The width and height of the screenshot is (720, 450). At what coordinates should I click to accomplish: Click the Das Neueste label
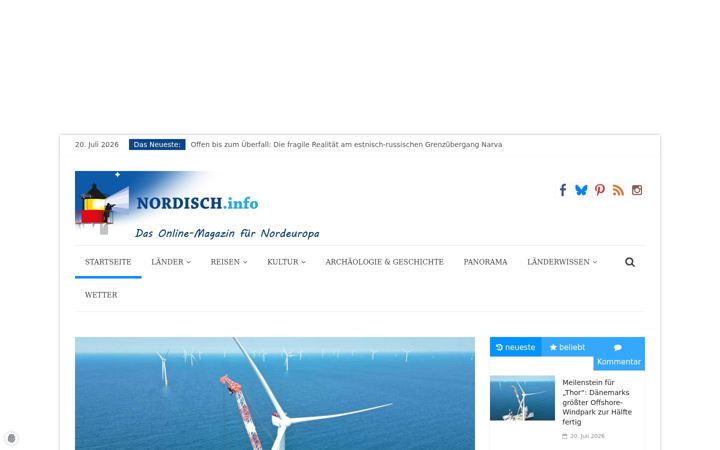coord(157,145)
